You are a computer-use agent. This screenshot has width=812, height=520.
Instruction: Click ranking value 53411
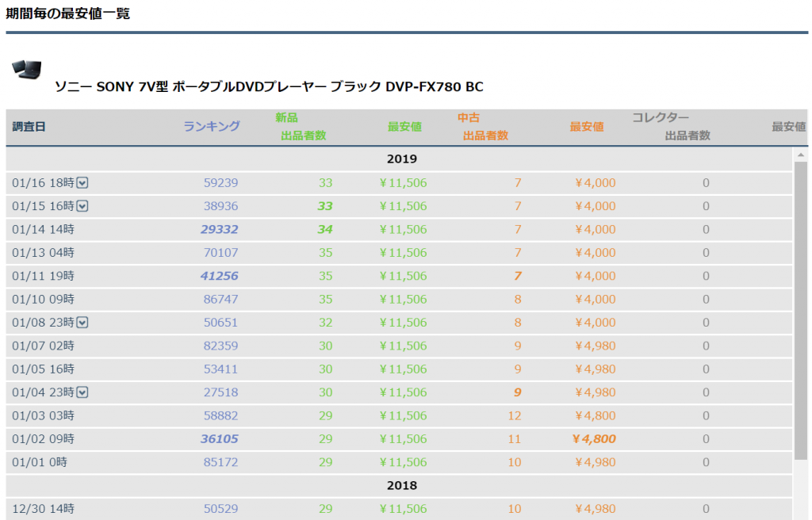220,369
